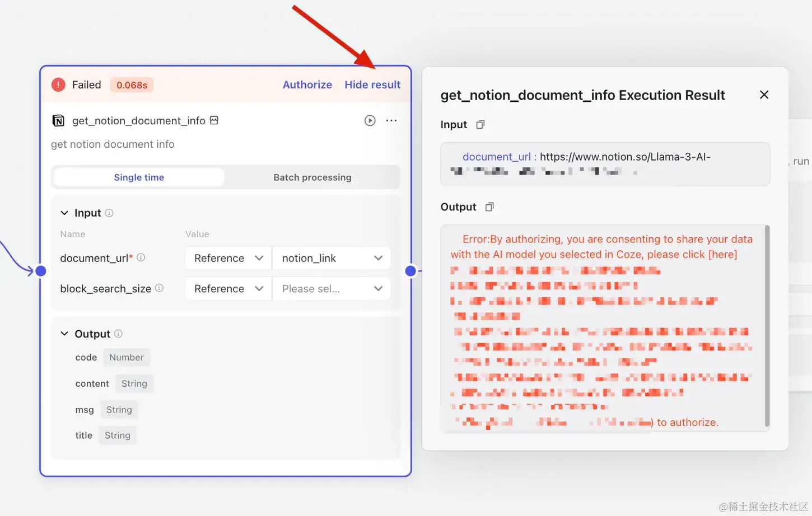Click Hide result link
This screenshot has height=516, width=812.
[372, 85]
